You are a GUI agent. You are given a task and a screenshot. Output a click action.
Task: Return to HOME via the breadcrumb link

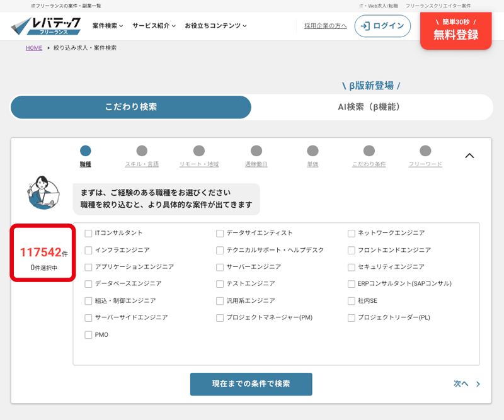(33, 48)
